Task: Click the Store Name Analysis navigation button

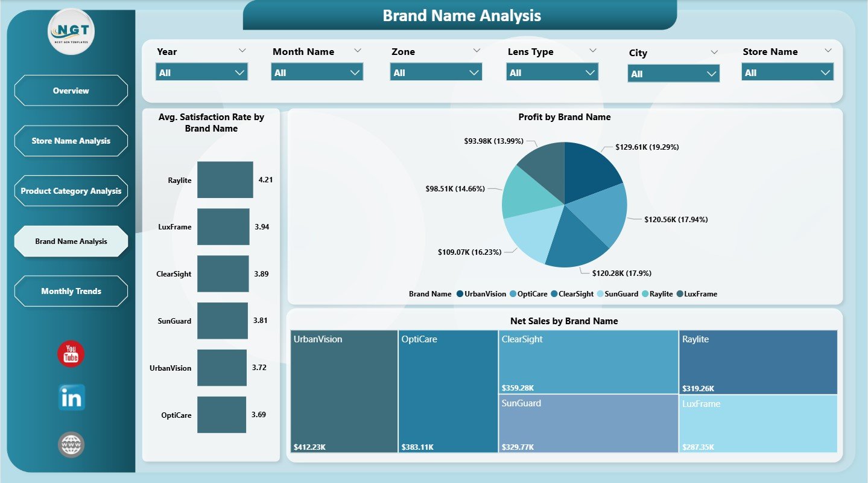Action: coord(71,140)
